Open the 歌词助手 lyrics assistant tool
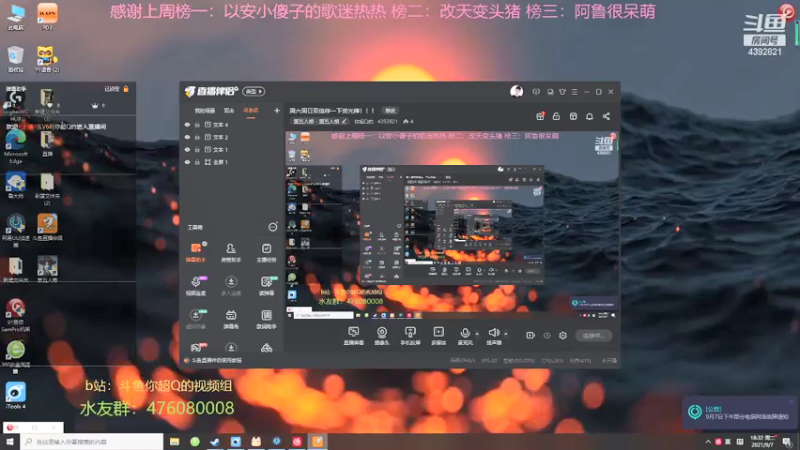Screen dimensions: 800x450 (x=266, y=319)
